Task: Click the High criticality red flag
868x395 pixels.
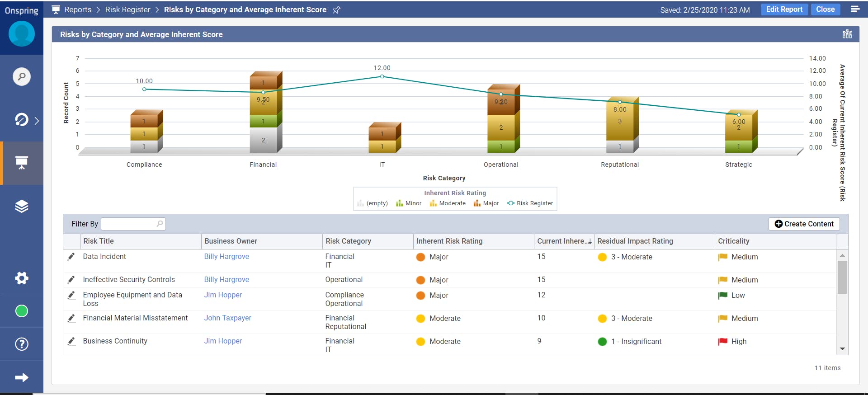Action: click(x=723, y=342)
